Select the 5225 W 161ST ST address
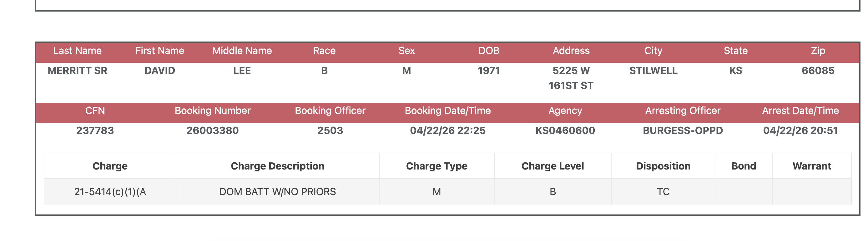Viewport: 868px width, 241px height. pos(571,78)
